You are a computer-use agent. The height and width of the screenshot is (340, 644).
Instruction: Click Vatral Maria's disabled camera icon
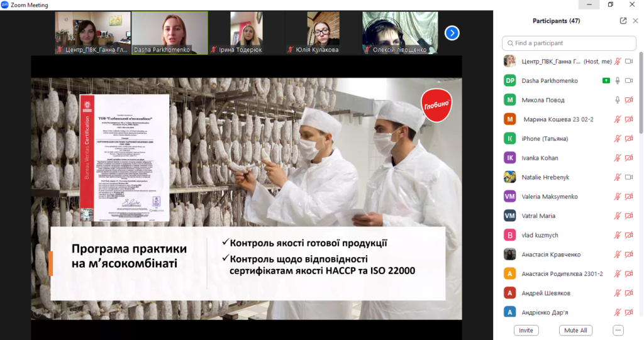coord(629,216)
